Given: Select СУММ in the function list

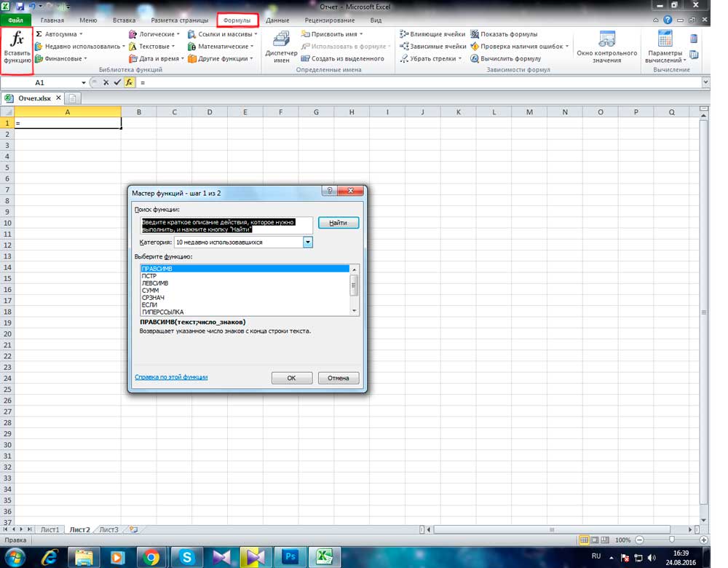Looking at the screenshot, I should tap(150, 290).
